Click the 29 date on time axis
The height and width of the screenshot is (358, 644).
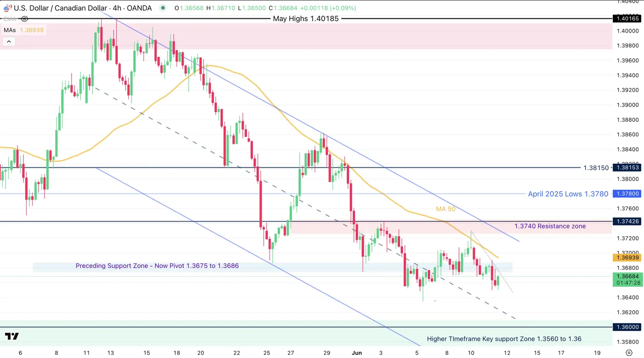point(327,353)
